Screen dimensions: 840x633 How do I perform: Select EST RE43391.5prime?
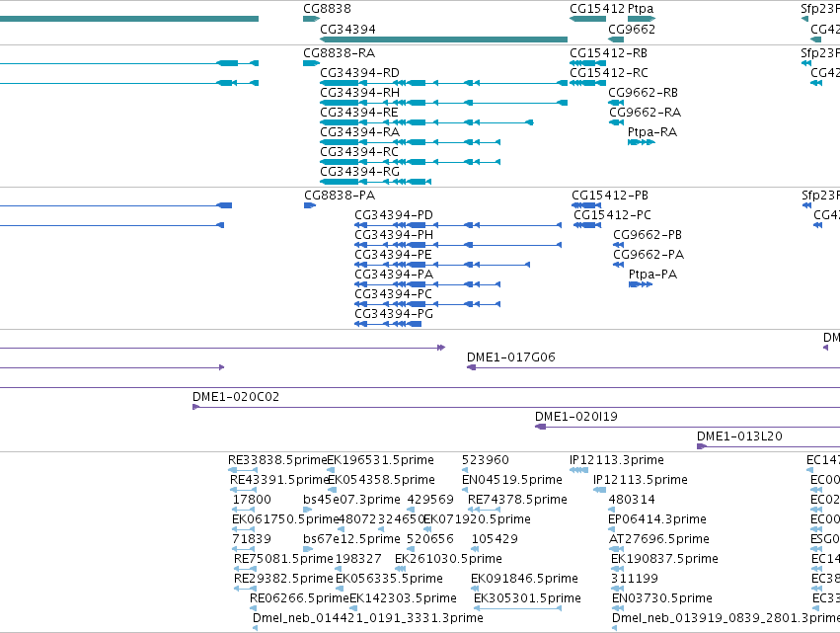click(278, 480)
